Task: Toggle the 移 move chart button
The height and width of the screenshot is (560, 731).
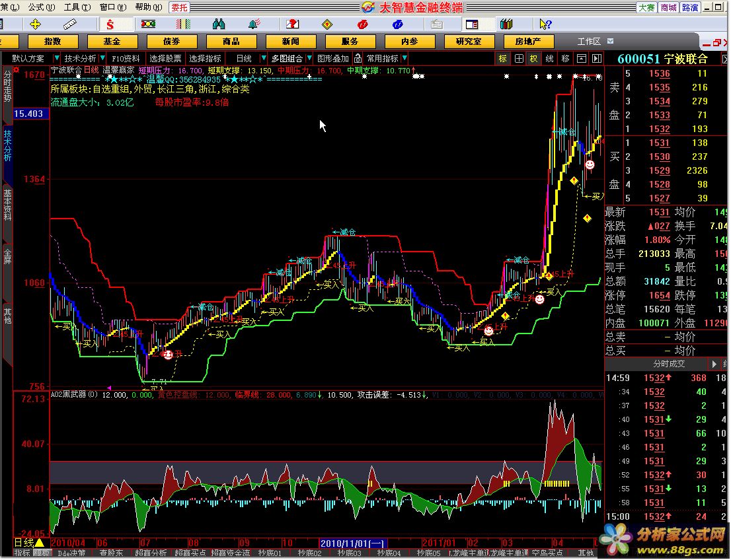Action: coord(566,58)
